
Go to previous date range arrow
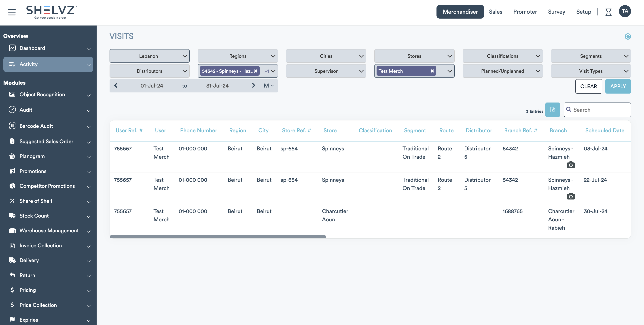[x=116, y=86]
